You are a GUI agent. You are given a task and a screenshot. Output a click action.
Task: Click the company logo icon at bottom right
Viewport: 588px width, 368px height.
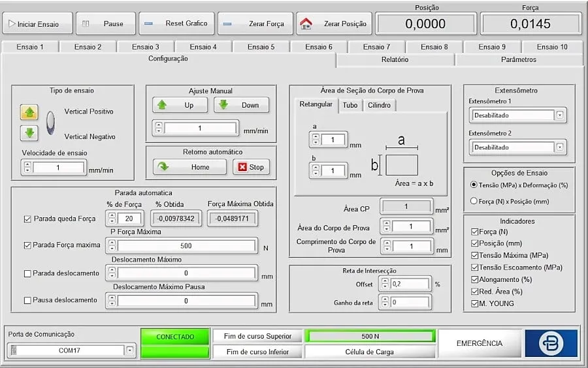click(551, 343)
